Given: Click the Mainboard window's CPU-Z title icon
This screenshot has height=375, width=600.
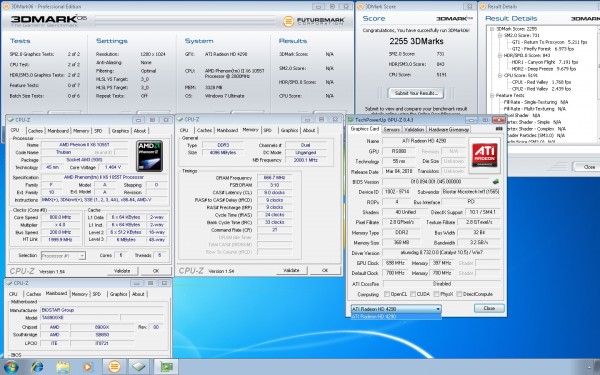Looking at the screenshot, I should 9,283.
